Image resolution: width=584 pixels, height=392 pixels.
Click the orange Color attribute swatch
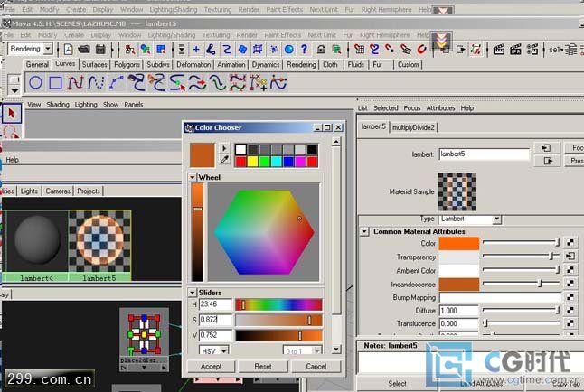point(459,244)
